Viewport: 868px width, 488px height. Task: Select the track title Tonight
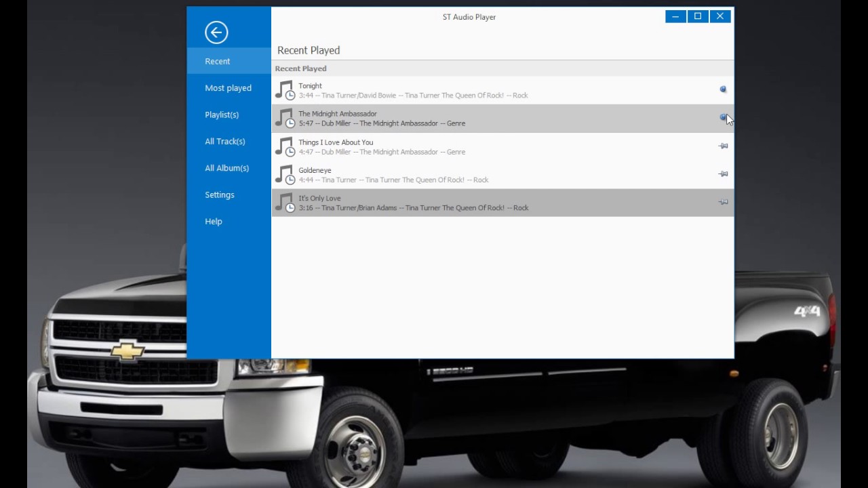click(x=310, y=86)
